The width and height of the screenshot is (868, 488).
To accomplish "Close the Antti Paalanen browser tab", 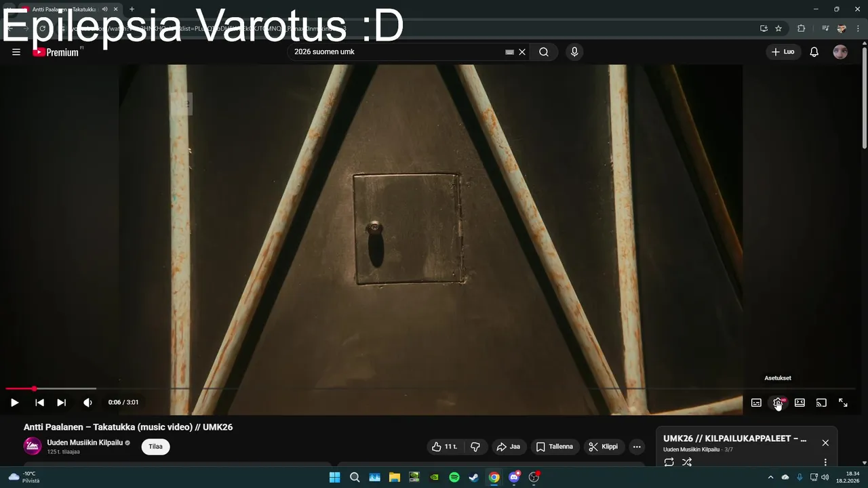I will point(116,9).
